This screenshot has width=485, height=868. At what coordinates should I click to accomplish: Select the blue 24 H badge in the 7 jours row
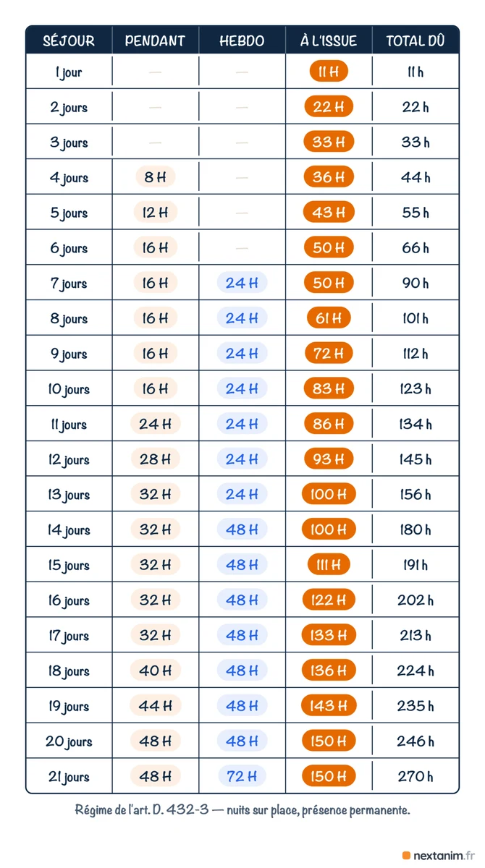click(242, 283)
